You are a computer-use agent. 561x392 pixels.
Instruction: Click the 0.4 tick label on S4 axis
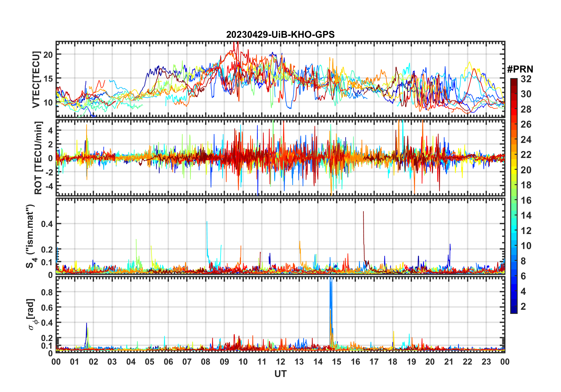[47, 224]
